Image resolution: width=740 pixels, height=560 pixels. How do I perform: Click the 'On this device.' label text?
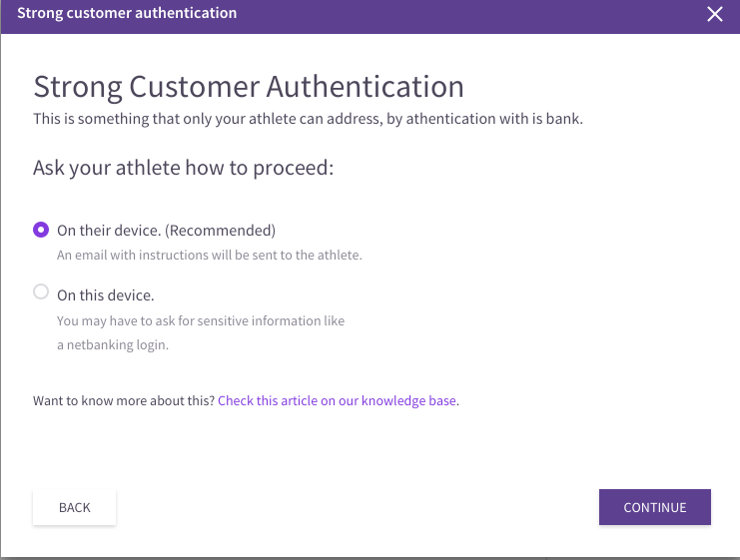pyautogui.click(x=106, y=295)
